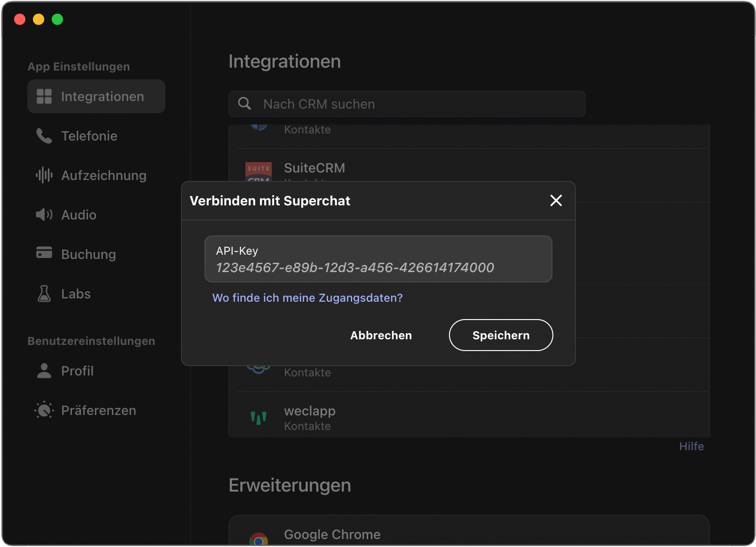Screen dimensions: 756x547
Task: Cancel the dialog via Abbrechen
Action: point(380,335)
